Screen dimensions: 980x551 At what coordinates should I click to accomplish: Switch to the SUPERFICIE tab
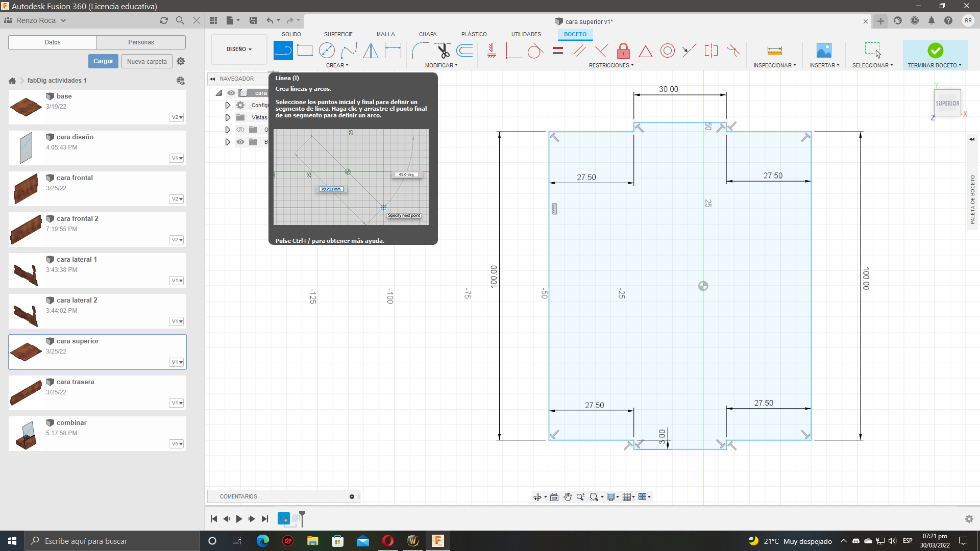(x=338, y=34)
